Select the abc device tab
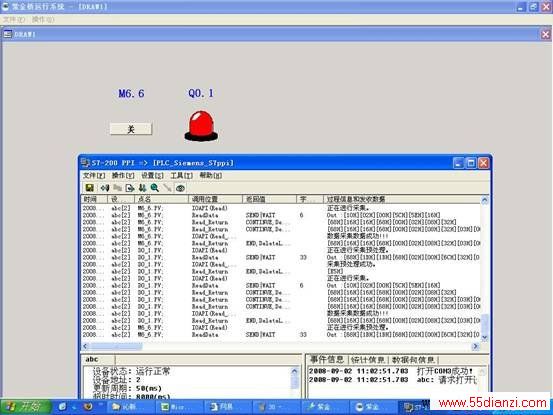 [x=92, y=359]
